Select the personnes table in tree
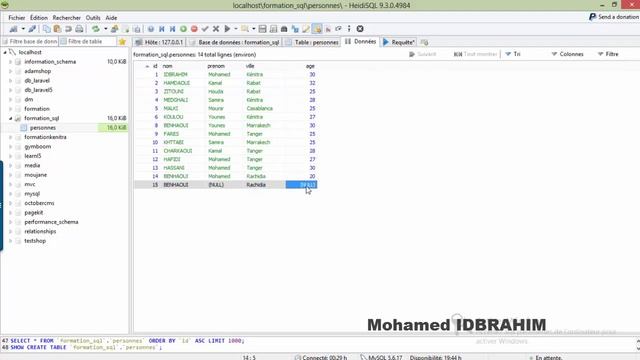This screenshot has height=360, width=640. (x=42, y=128)
